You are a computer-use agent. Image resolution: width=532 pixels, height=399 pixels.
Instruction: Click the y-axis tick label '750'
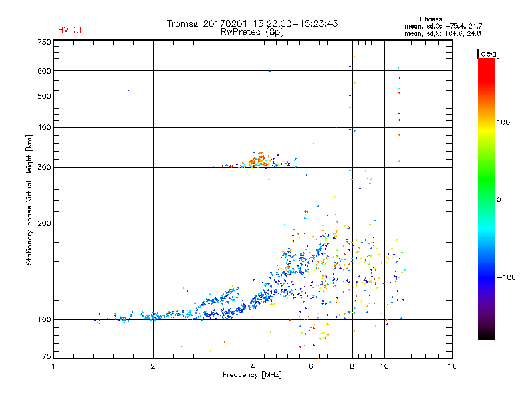coord(44,42)
